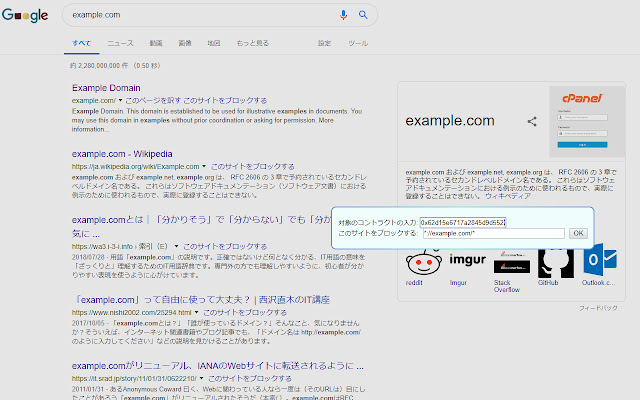The width and height of the screenshot is (640, 400).
Task: Expand dropdown arrow beside it.srad.jp URL
Action: [201, 378]
